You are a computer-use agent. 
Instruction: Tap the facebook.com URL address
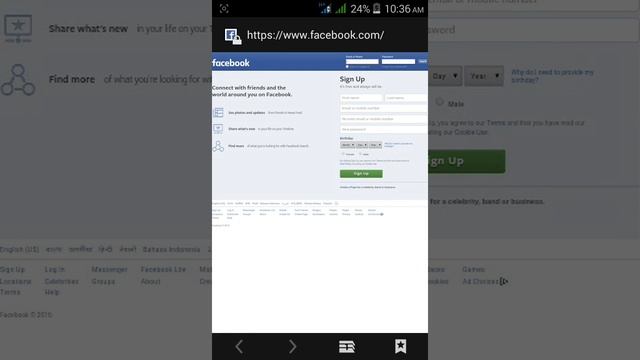[x=315, y=35]
